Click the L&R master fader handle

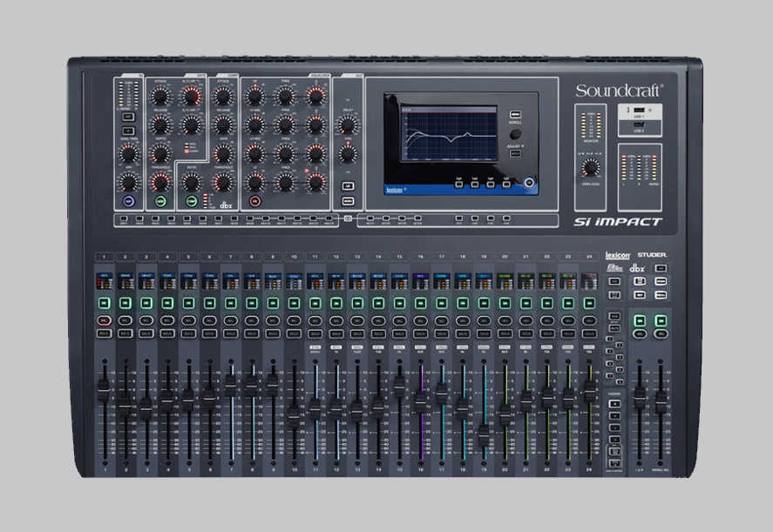[641, 398]
